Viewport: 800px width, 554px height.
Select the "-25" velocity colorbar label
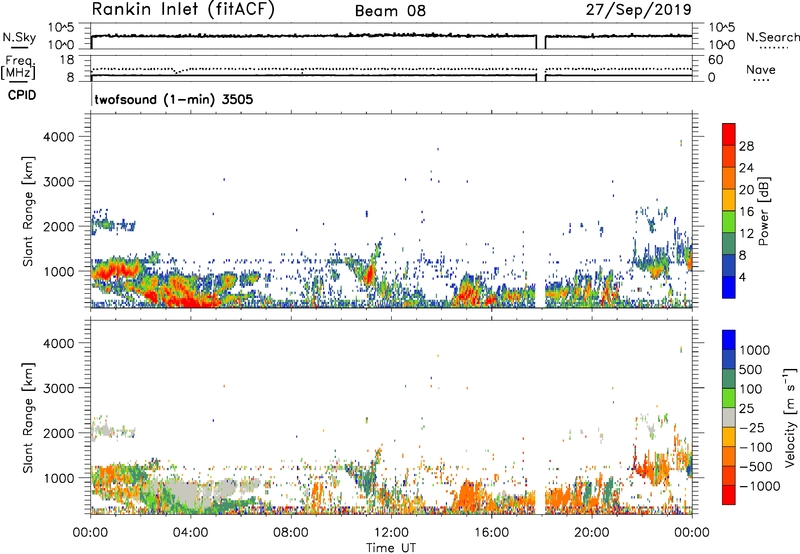(x=751, y=428)
